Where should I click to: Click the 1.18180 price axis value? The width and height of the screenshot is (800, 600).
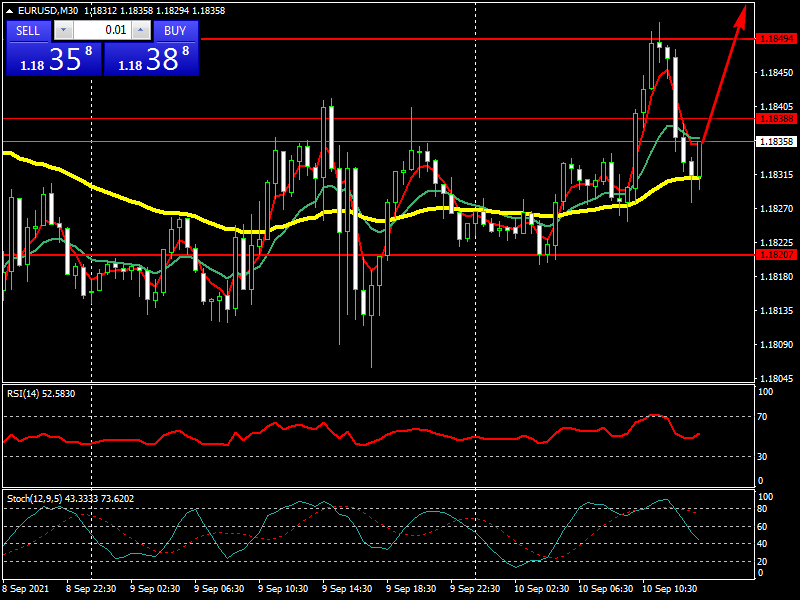pos(777,277)
